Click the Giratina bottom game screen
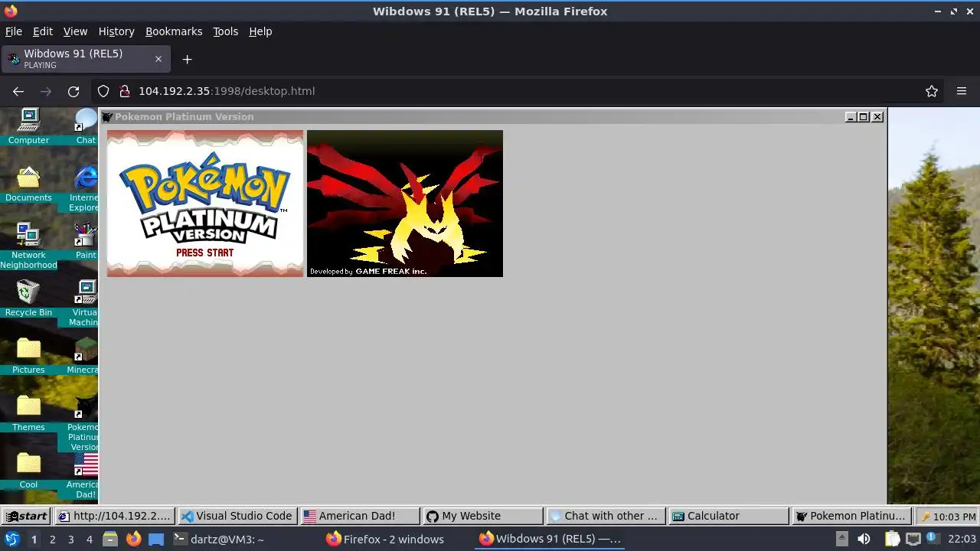980x551 pixels. [x=405, y=204]
